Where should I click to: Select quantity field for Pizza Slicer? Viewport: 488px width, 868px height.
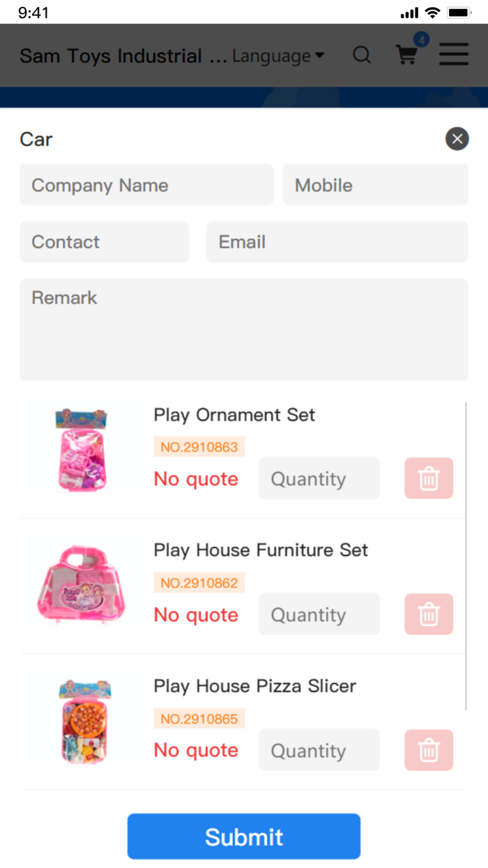pos(319,750)
